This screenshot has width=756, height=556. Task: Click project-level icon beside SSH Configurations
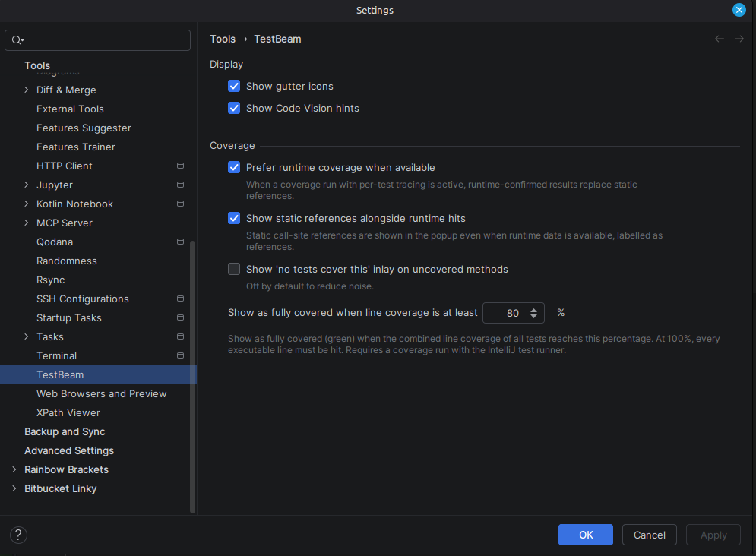[180, 299]
